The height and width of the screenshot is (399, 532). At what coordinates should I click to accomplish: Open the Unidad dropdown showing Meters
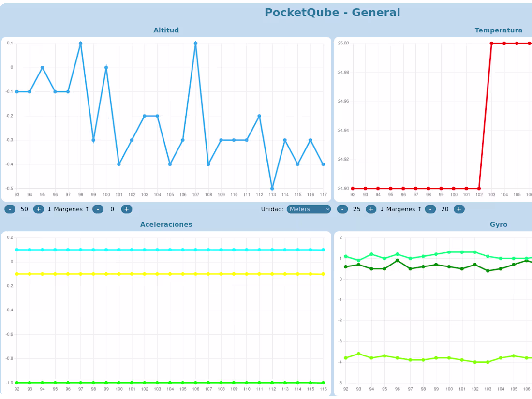click(309, 209)
